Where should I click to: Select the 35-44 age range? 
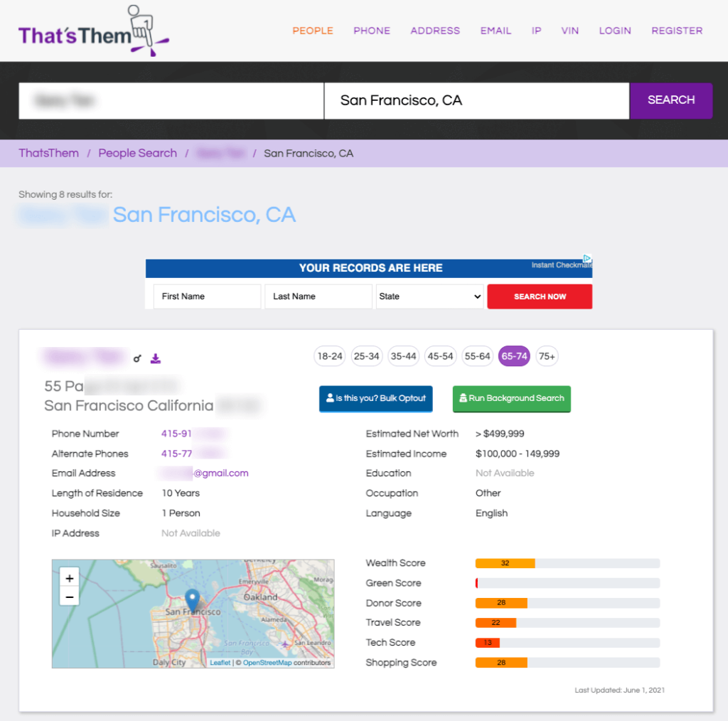(403, 356)
